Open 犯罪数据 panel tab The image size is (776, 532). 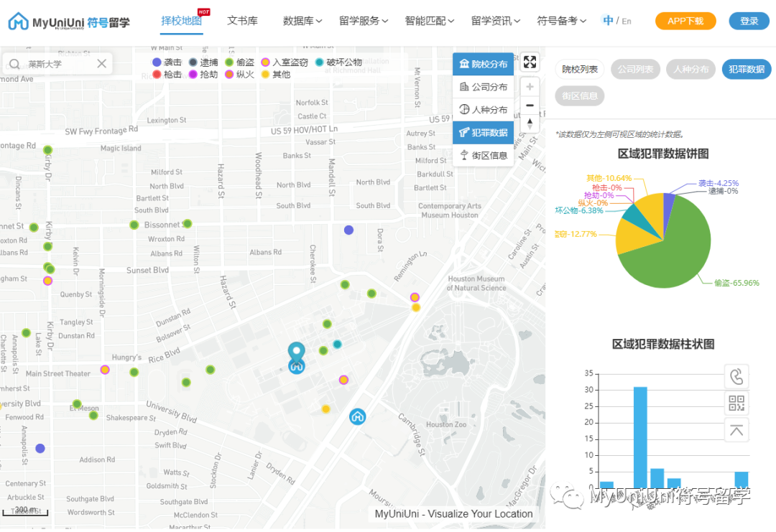(747, 69)
